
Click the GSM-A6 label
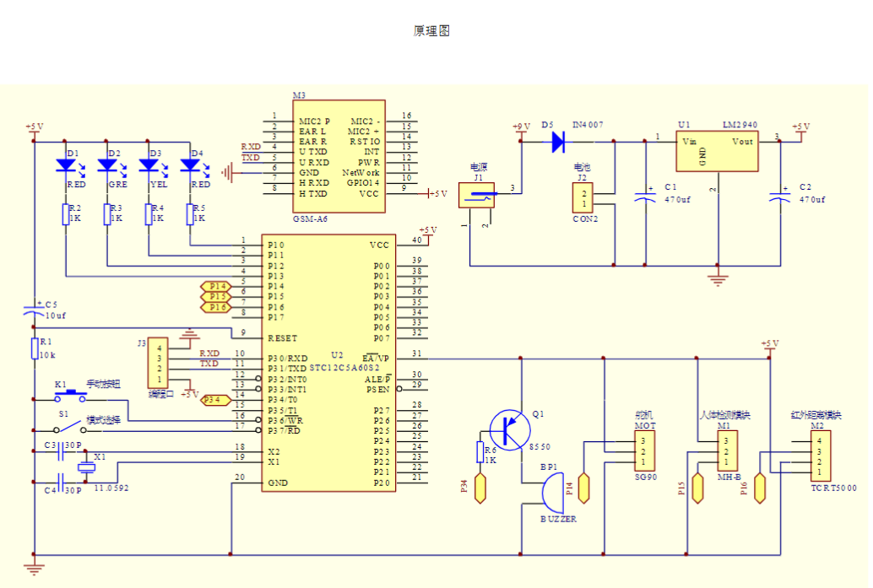pyautogui.click(x=310, y=219)
